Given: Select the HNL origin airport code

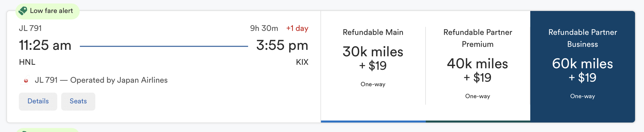Looking at the screenshot, I should coord(27,62).
